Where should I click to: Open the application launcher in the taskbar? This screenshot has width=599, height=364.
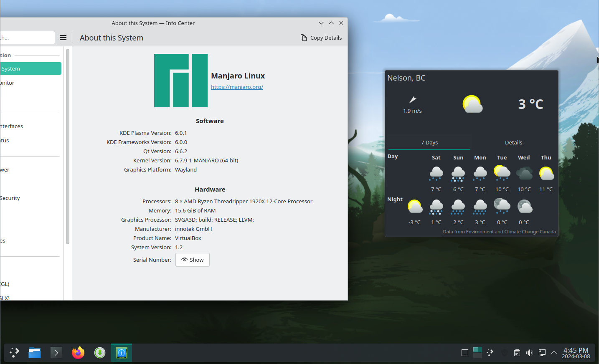[15, 353]
